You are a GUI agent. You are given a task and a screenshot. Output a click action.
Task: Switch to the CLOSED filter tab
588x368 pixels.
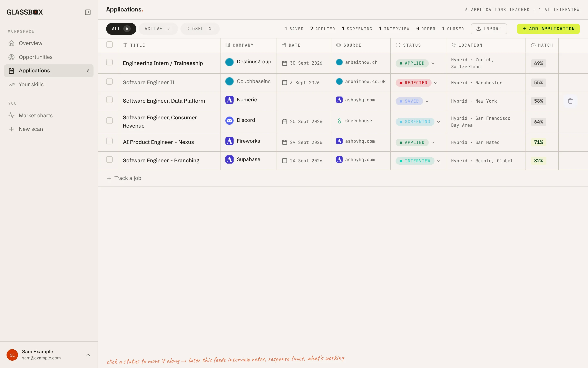pyautogui.click(x=200, y=29)
